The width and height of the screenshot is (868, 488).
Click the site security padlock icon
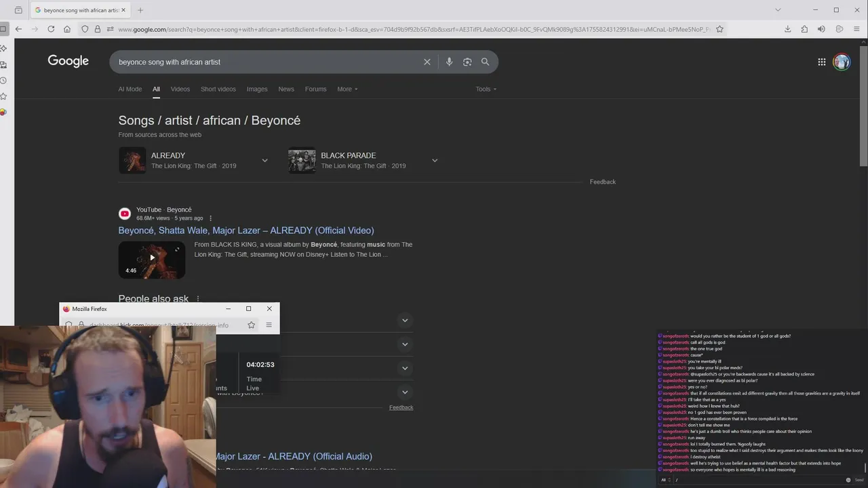pos(98,29)
